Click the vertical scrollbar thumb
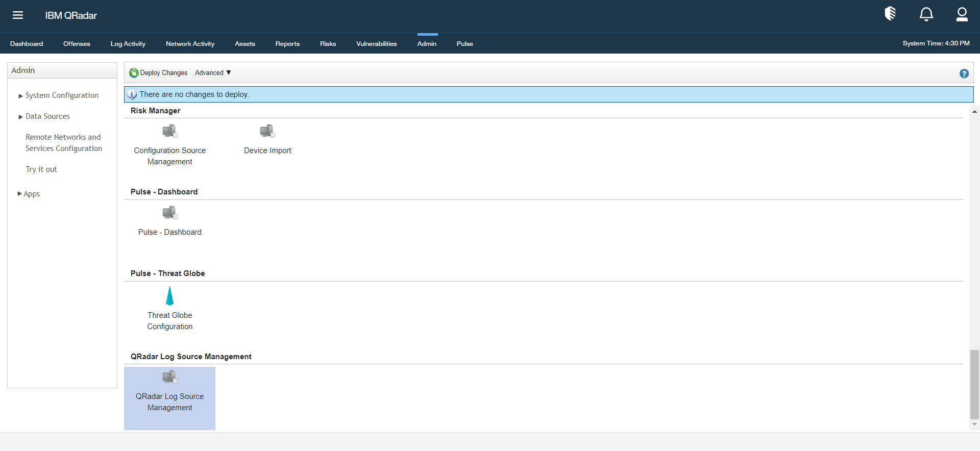Viewport: 980px width, 451px height. [974, 385]
